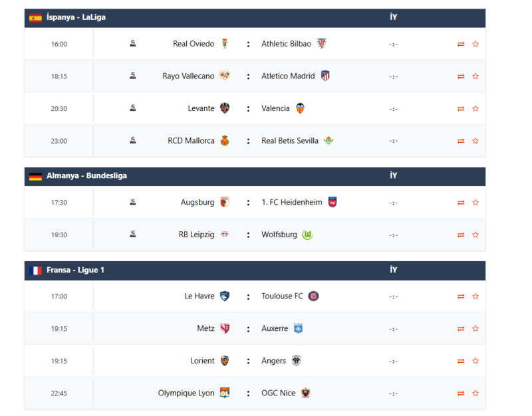Screen dimensions: 532x416
Task: Click the Olympique Lyon crest icon
Action: (x=225, y=393)
